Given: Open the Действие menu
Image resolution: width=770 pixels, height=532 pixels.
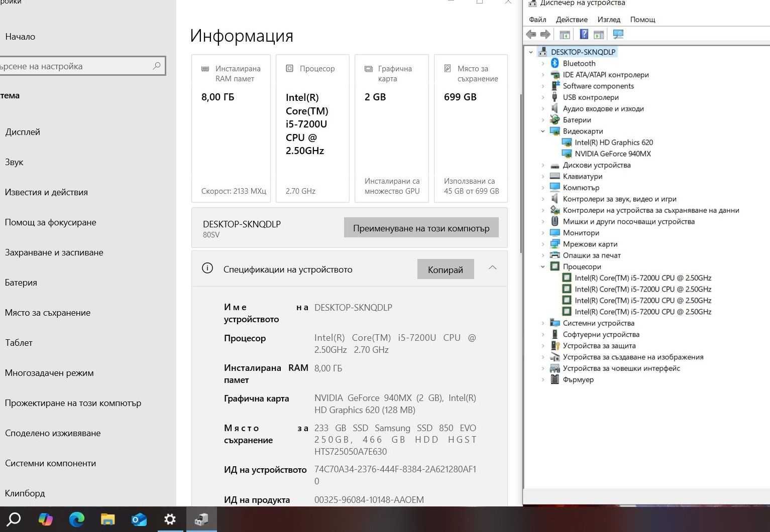Looking at the screenshot, I should (x=572, y=20).
